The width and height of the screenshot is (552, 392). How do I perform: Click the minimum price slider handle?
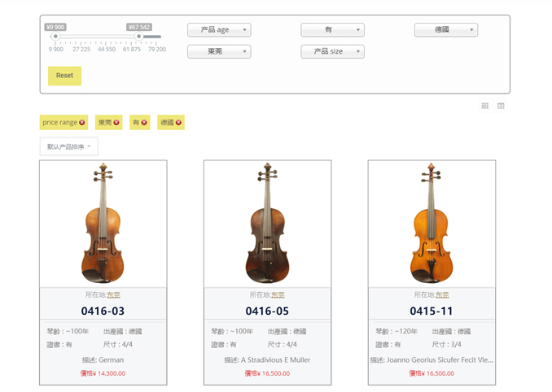coord(55,36)
